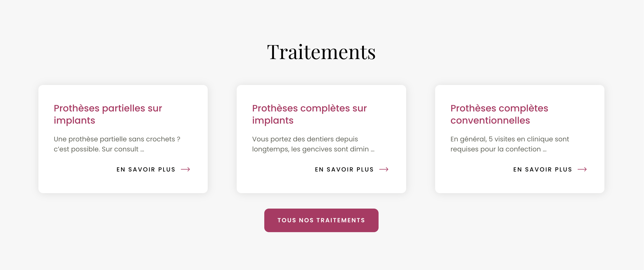Click the 'Une prothèse partielle sans crochets' description
Image resolution: width=644 pixels, height=270 pixels.
pyautogui.click(x=117, y=144)
